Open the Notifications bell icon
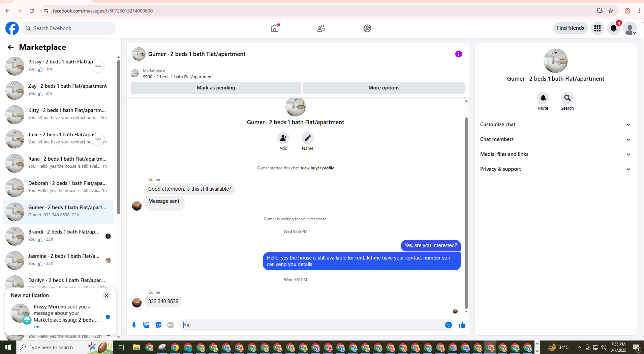The image size is (644, 354). coord(614,28)
